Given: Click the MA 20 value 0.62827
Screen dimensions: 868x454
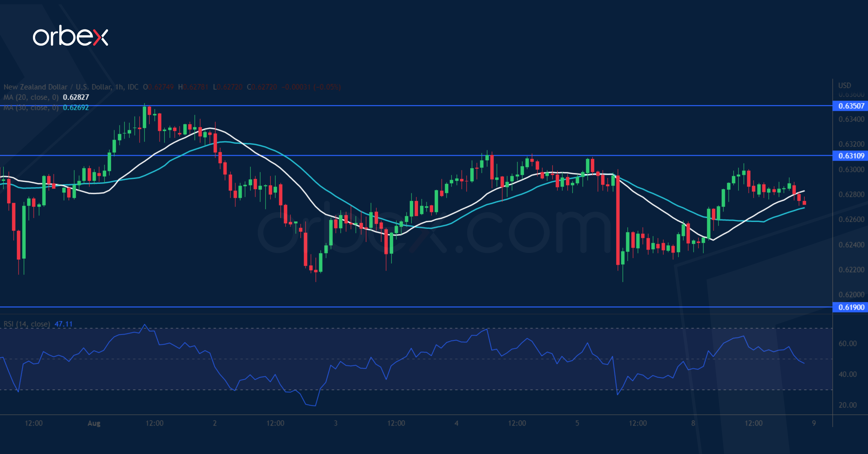Looking at the screenshot, I should pos(76,98).
